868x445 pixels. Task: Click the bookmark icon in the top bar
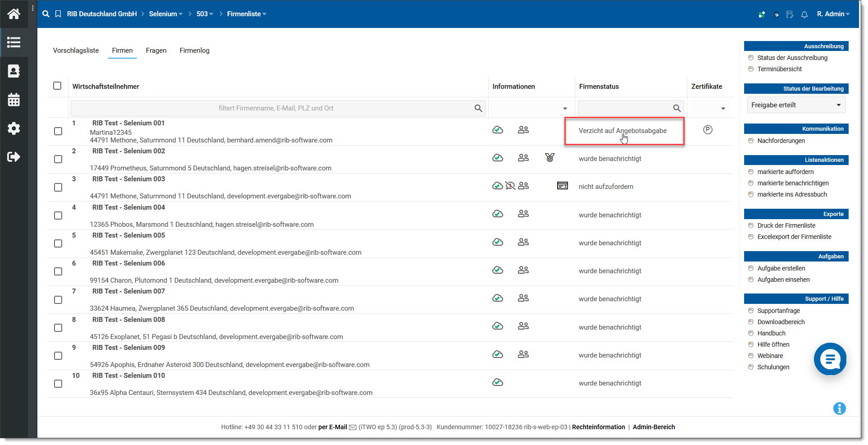point(58,14)
